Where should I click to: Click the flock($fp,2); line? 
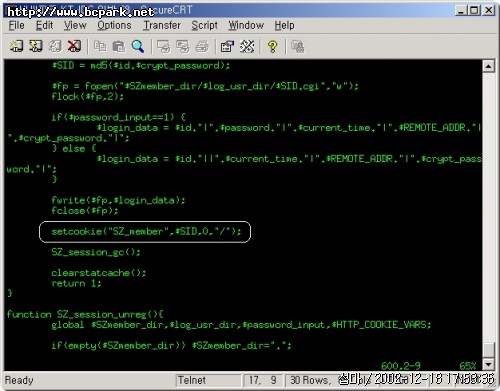[88, 97]
